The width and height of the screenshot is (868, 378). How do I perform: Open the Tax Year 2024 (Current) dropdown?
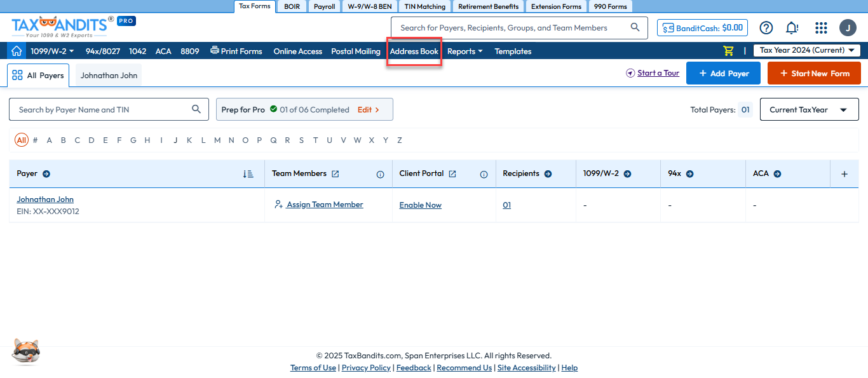tap(807, 50)
